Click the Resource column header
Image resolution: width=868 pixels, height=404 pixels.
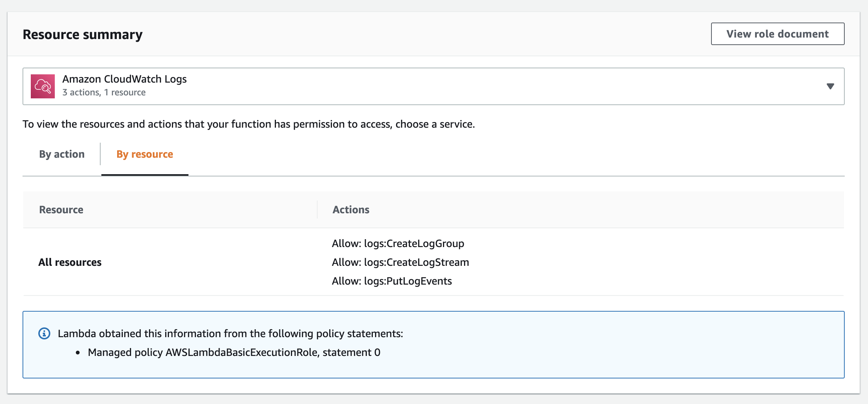point(61,210)
